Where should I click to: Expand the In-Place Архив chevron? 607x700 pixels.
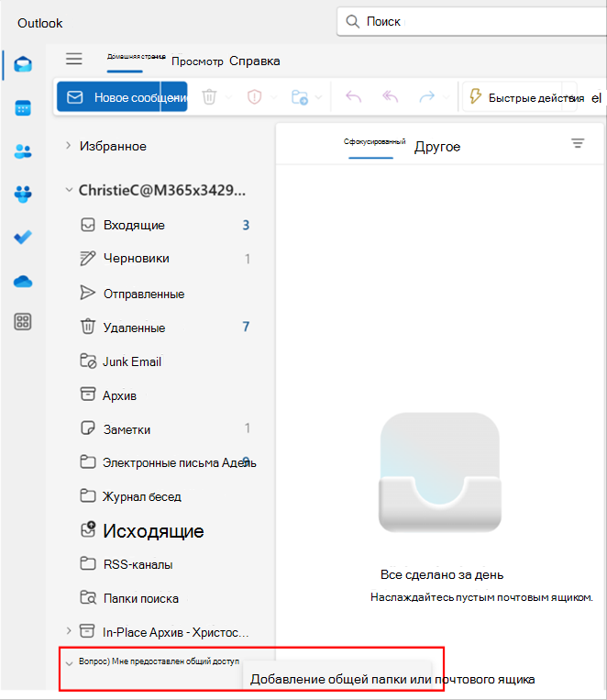(68, 631)
